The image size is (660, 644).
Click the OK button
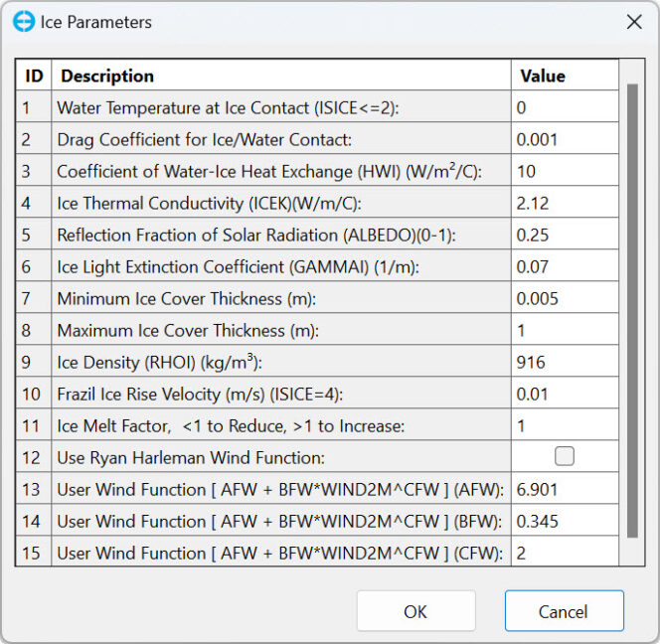tap(415, 611)
